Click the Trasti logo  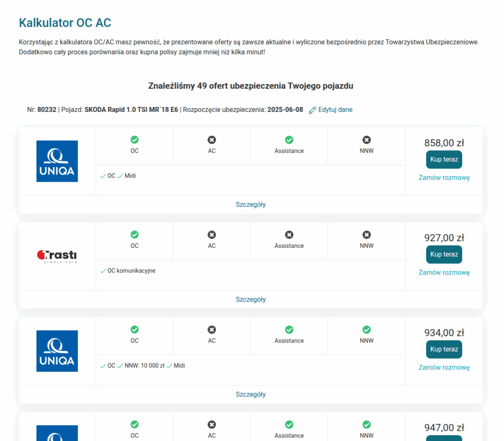coord(57,256)
